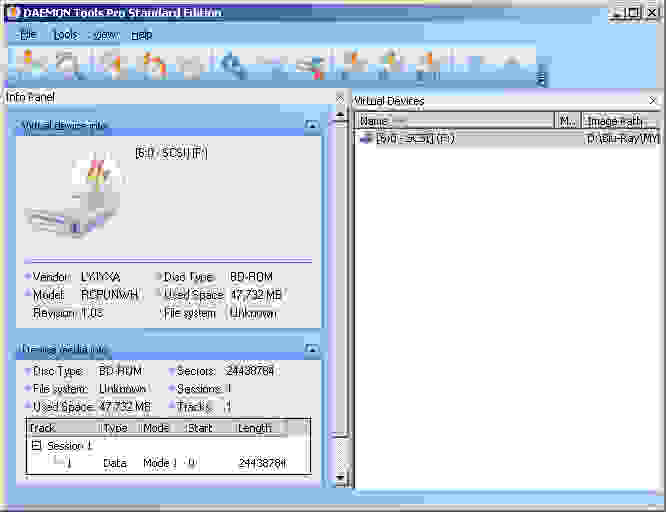Click the Info Panel scrollbar down arrow
Image resolution: width=666 pixels, height=512 pixels.
340,479
